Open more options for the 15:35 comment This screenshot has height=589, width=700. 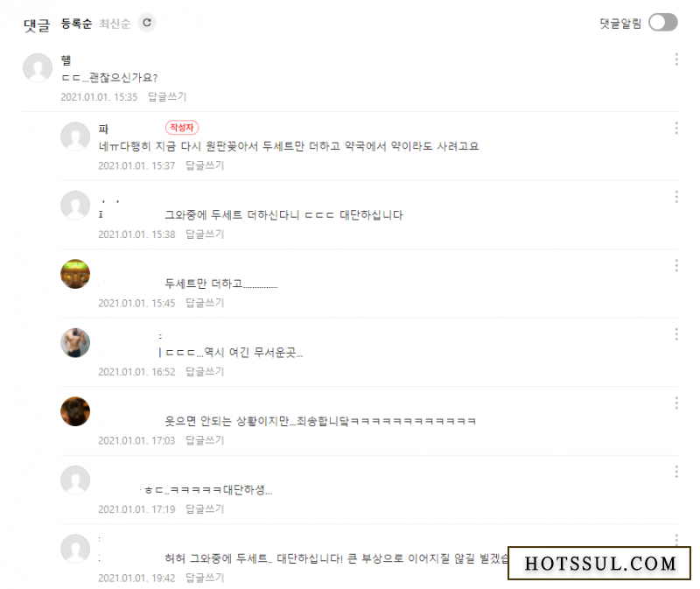(x=676, y=60)
